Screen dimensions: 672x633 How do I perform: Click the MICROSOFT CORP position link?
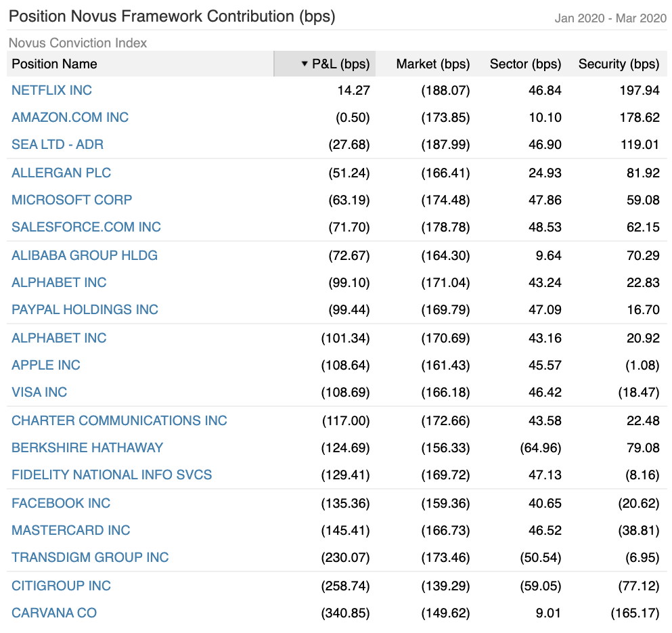click(x=72, y=200)
